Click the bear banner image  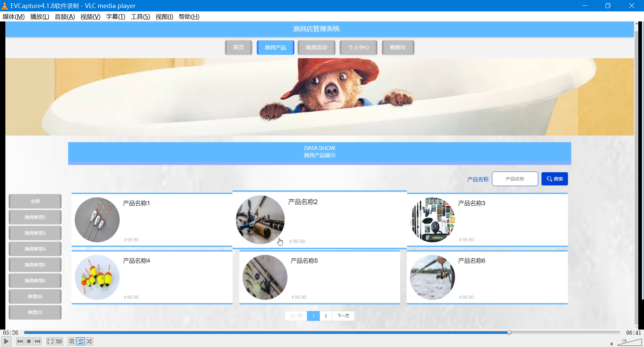click(x=320, y=97)
